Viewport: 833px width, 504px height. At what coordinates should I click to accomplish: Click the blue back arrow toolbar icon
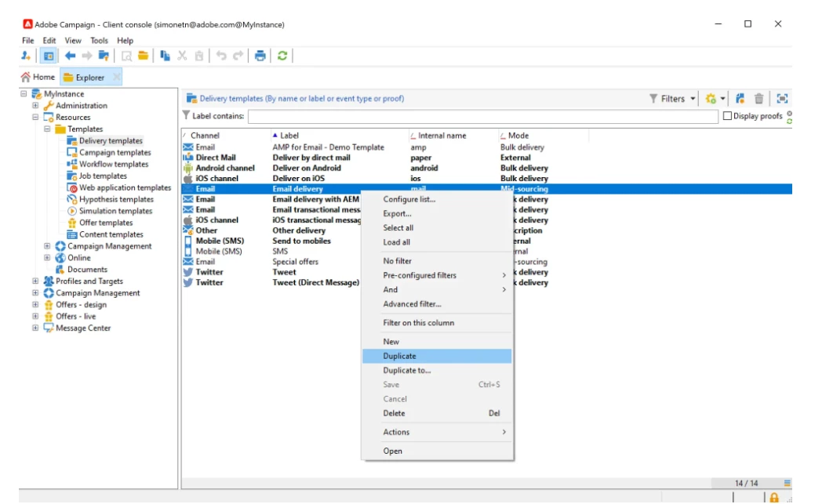click(x=70, y=56)
